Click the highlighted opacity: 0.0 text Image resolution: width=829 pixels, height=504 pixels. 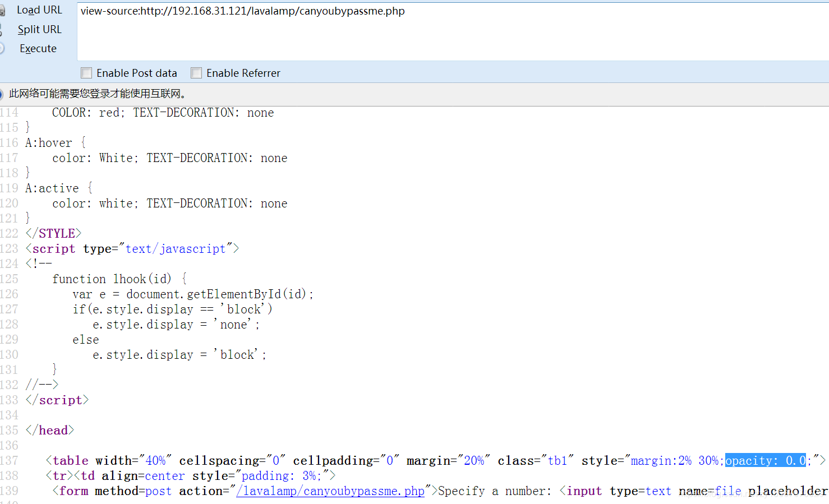(766, 460)
